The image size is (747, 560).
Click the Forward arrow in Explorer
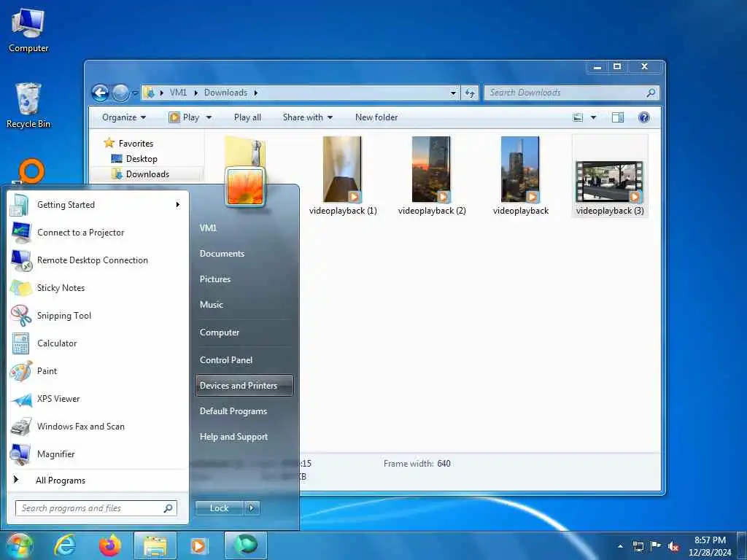click(x=120, y=93)
